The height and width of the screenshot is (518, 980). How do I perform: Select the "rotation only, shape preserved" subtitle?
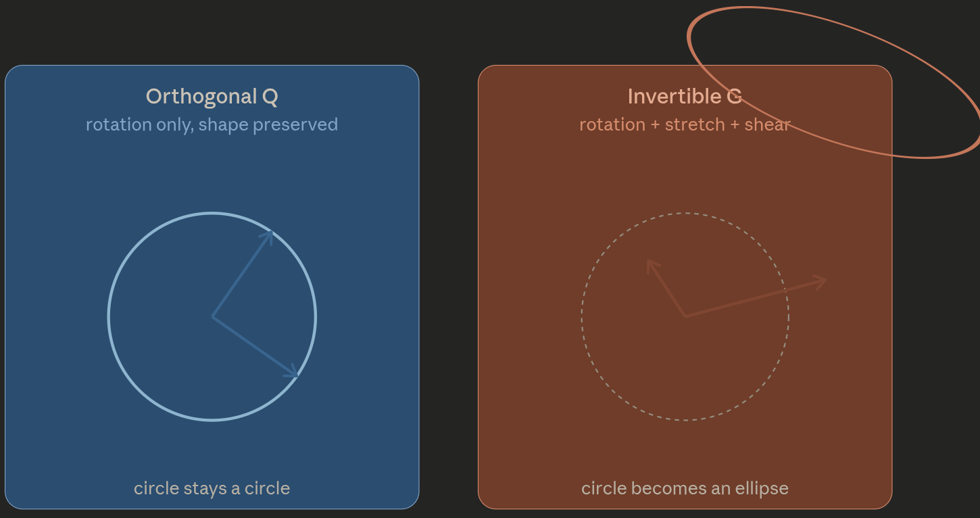tap(212, 124)
